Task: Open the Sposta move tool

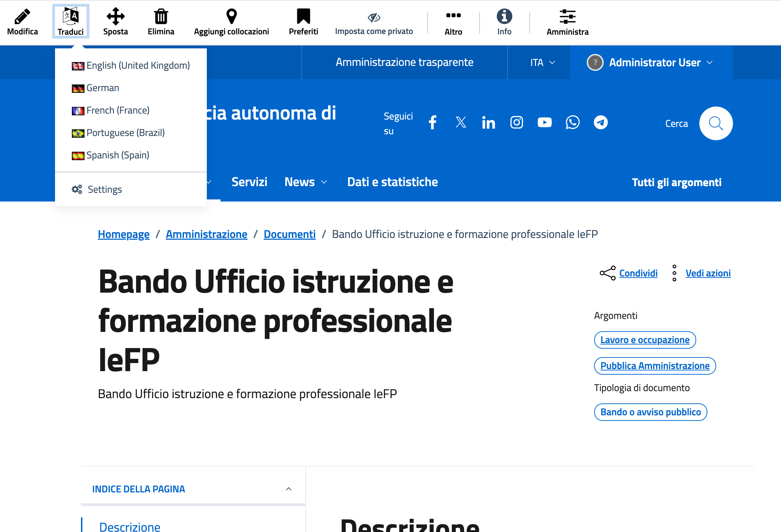Action: pos(115,16)
